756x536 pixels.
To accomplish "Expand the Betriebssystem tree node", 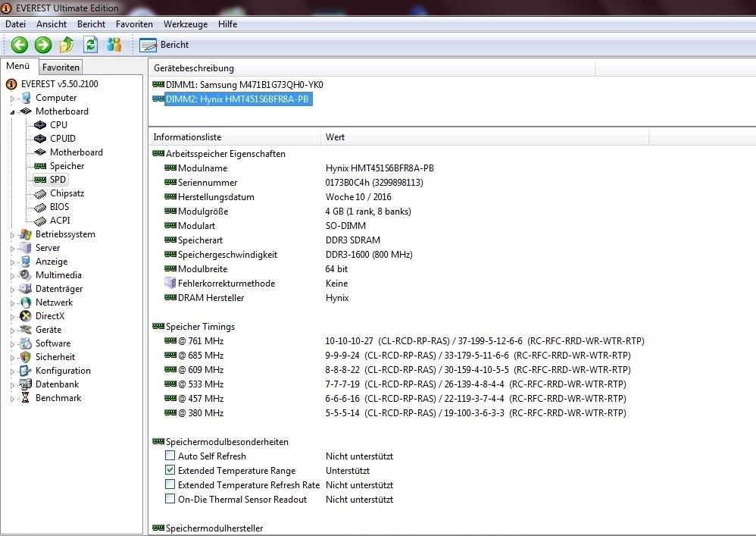I will coord(12,235).
